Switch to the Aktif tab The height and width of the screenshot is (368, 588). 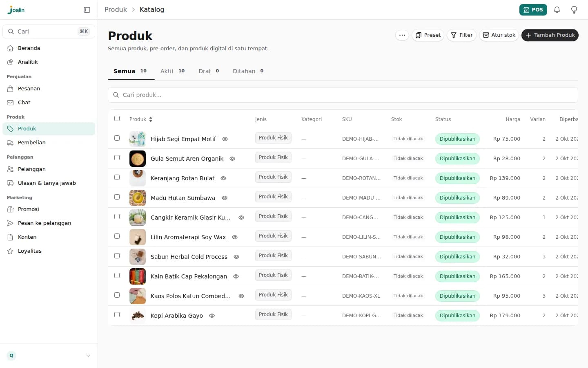[x=173, y=71]
